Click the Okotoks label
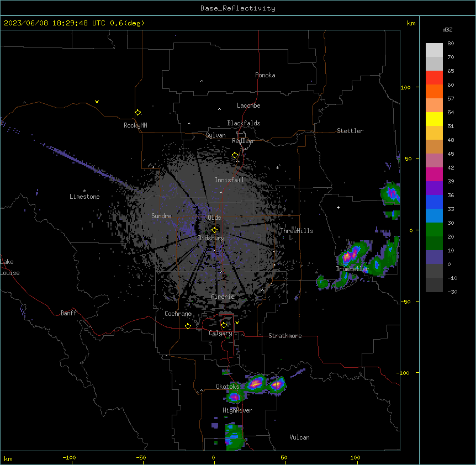The width and height of the screenshot is (476, 465). [228, 387]
